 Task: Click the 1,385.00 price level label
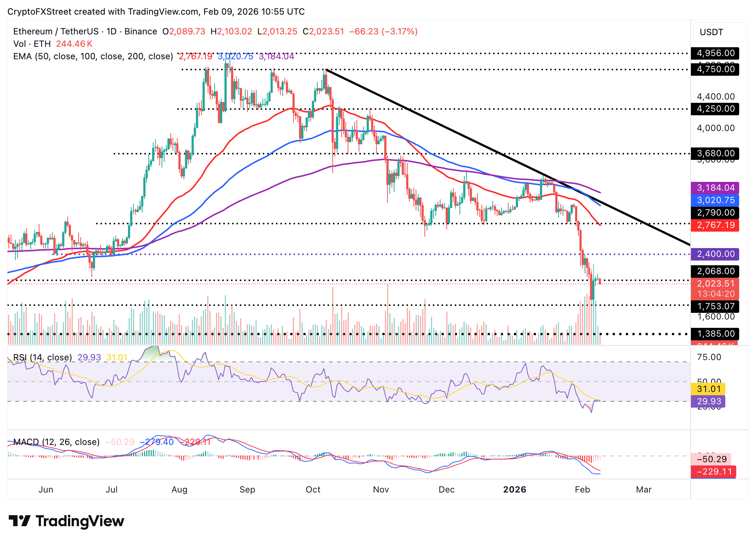(x=715, y=334)
